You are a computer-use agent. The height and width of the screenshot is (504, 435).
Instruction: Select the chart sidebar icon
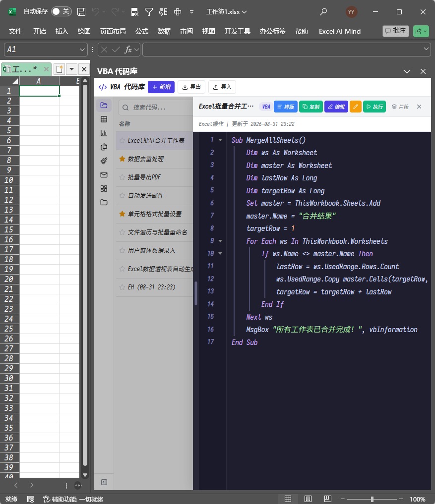[x=104, y=133]
